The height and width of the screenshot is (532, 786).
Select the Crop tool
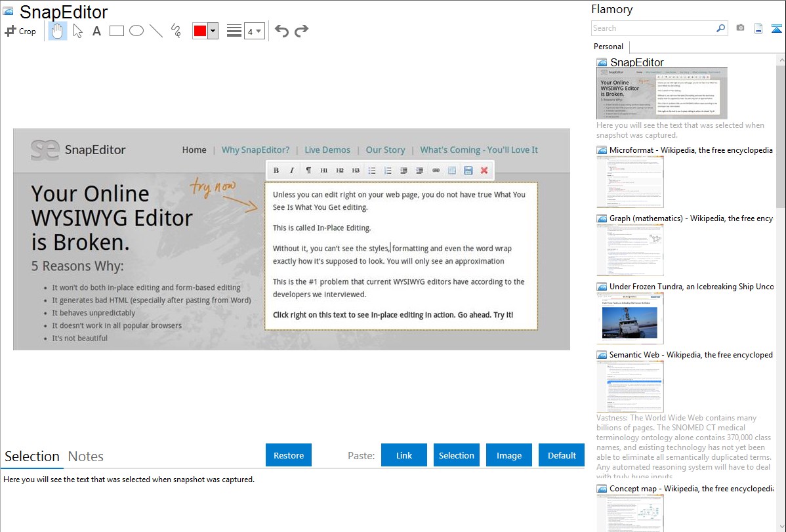point(20,31)
